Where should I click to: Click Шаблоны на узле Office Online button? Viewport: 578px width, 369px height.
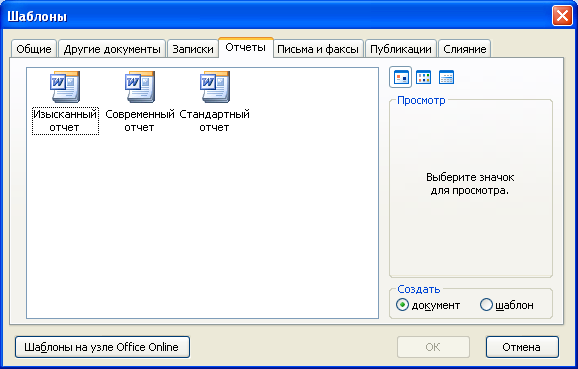click(x=102, y=347)
